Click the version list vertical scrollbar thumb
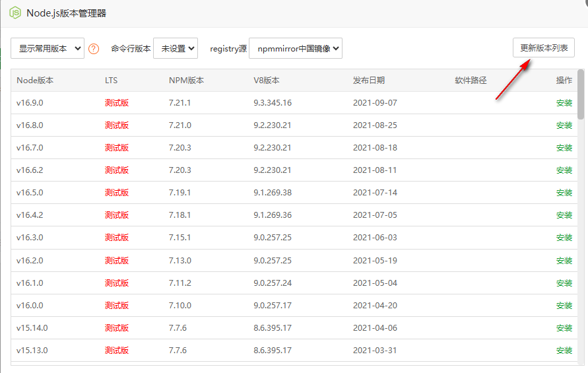This screenshot has height=373, width=588. tap(581, 94)
